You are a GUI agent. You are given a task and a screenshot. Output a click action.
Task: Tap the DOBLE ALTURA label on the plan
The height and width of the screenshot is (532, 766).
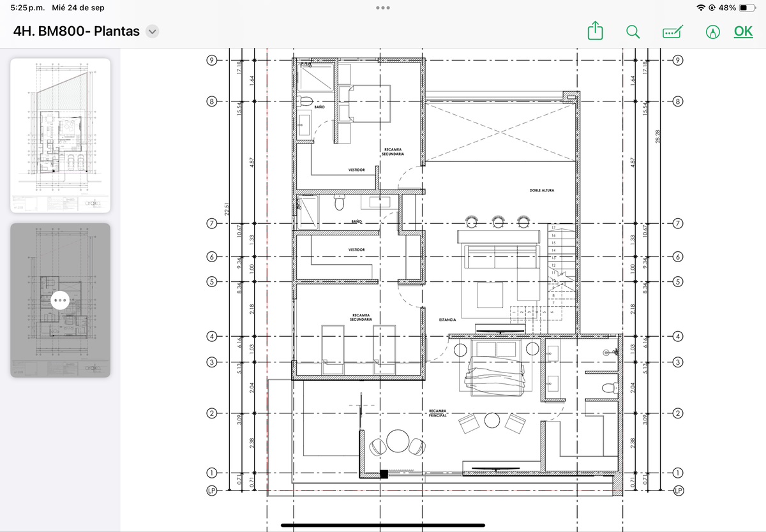[541, 191]
